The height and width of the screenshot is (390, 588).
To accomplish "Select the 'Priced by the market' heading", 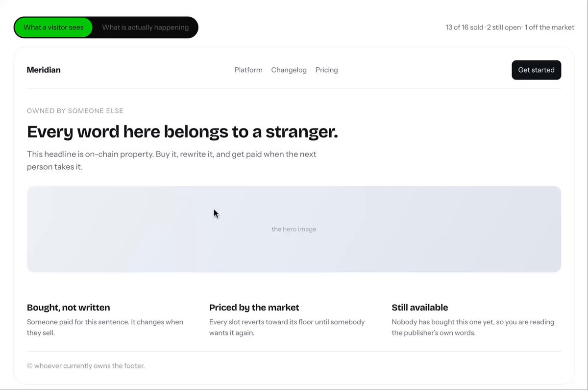I will click(254, 308).
